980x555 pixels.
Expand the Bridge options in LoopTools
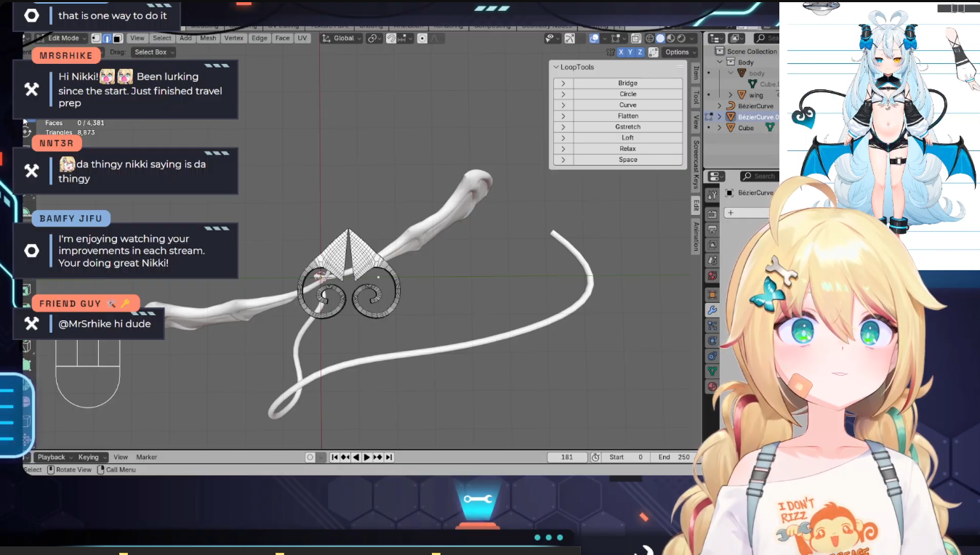click(x=563, y=84)
